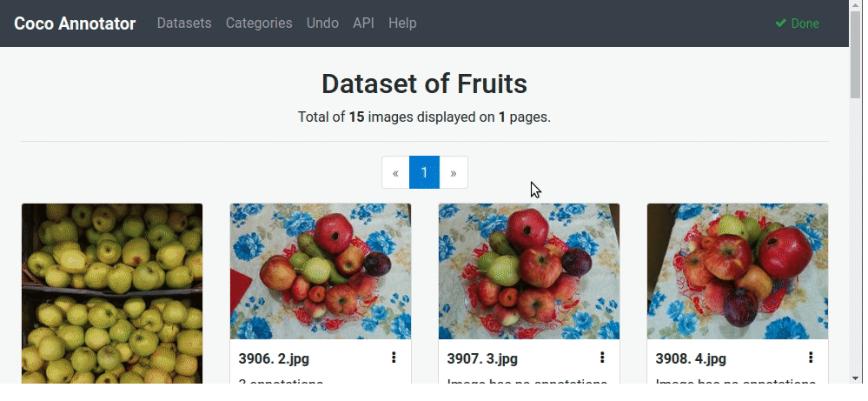Open 3906. 2.jpg fruit bowl thumbnail
The width and height of the screenshot is (868, 401).
click(321, 271)
